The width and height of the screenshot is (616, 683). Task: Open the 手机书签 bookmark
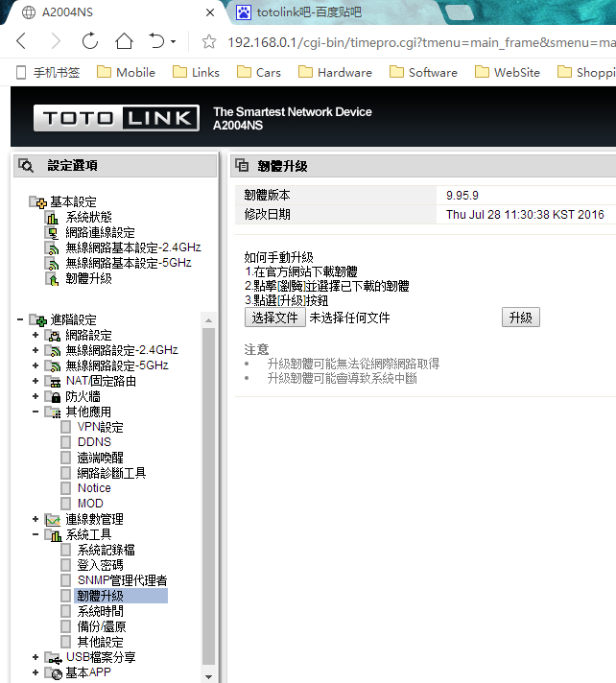(48, 72)
